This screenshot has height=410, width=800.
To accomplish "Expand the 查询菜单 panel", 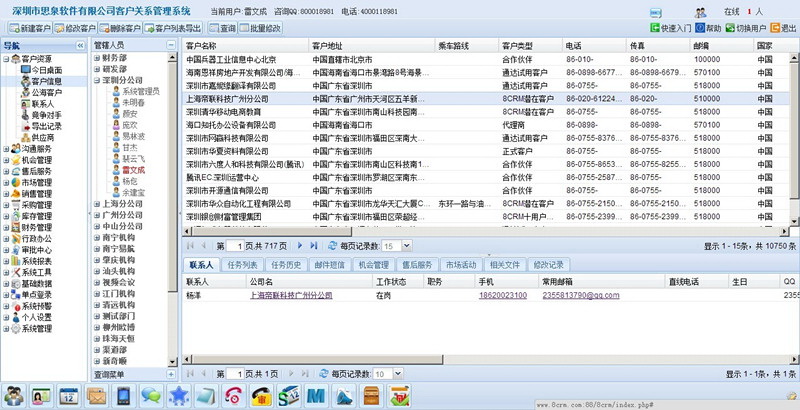I will [171, 374].
